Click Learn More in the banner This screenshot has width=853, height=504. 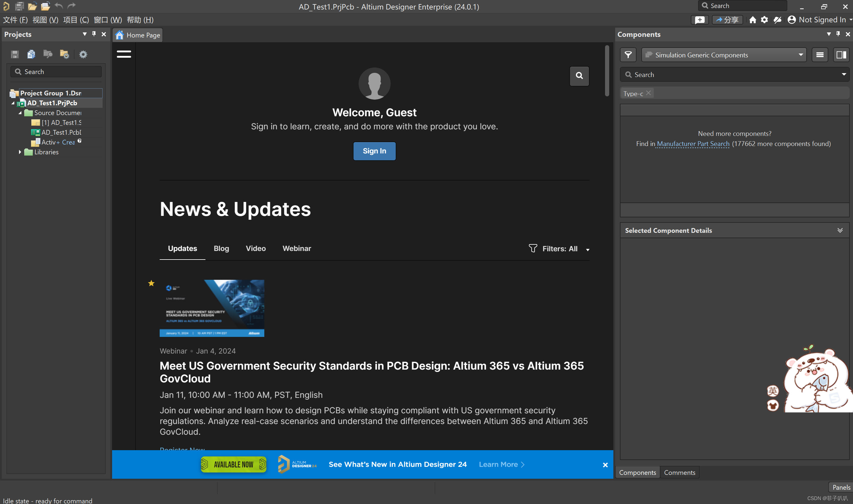coord(502,464)
